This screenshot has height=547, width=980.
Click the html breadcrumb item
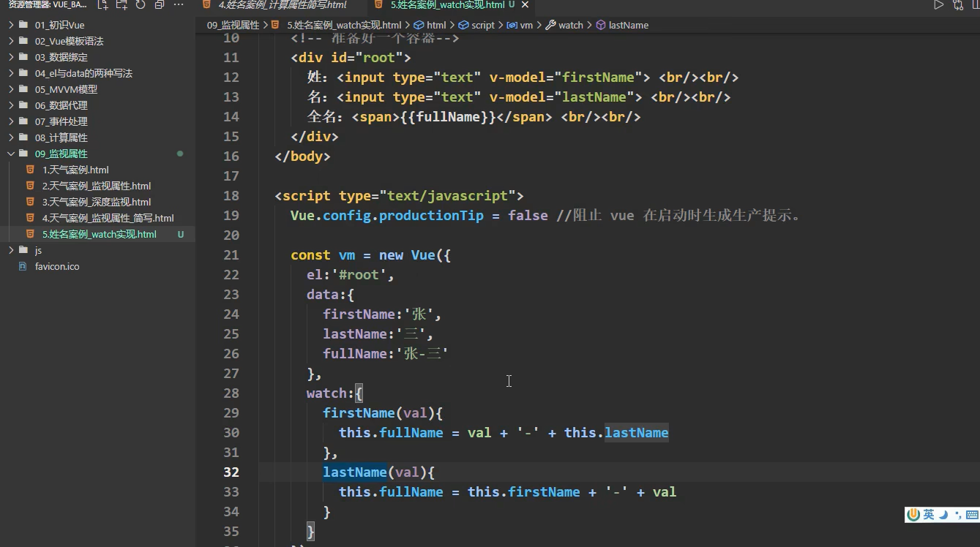click(x=430, y=25)
